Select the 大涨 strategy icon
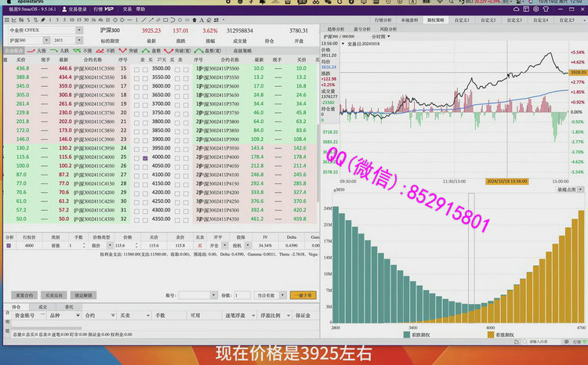The width and height of the screenshot is (588, 365). (33, 50)
